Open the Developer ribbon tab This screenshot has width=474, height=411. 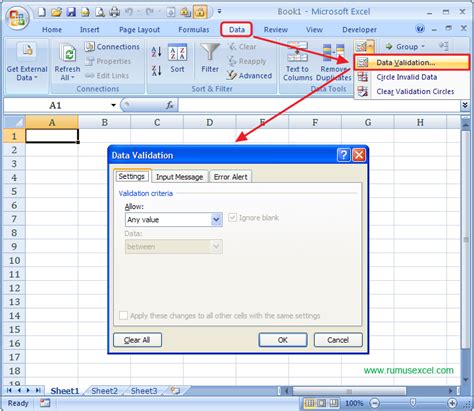[x=359, y=30]
